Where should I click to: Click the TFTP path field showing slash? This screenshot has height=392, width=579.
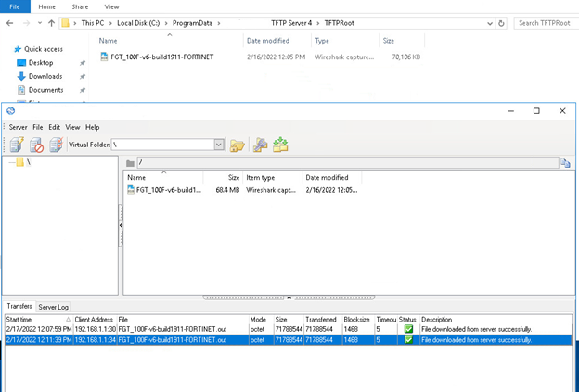[x=348, y=162]
